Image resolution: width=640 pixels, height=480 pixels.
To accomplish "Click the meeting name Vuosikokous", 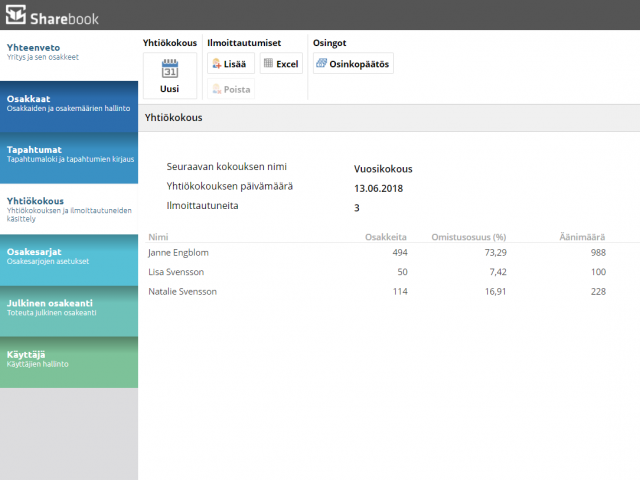I will (x=383, y=169).
